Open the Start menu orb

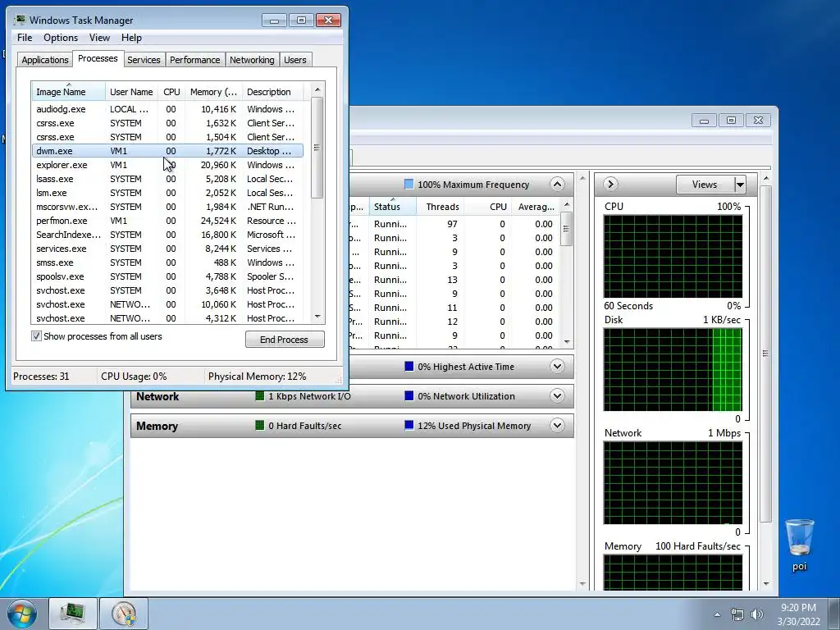click(22, 614)
